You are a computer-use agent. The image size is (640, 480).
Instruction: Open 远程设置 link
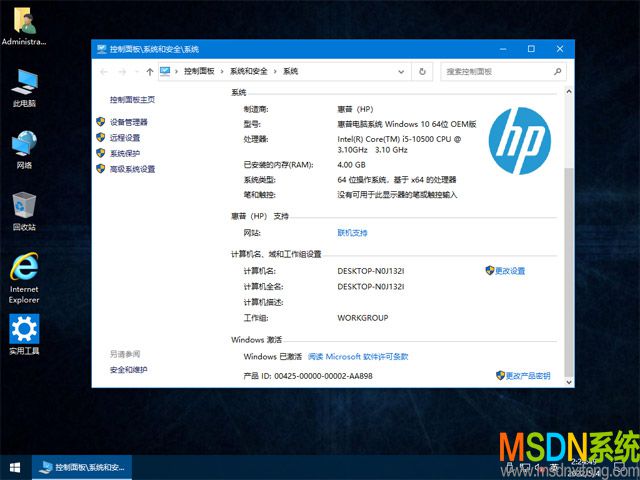point(125,138)
